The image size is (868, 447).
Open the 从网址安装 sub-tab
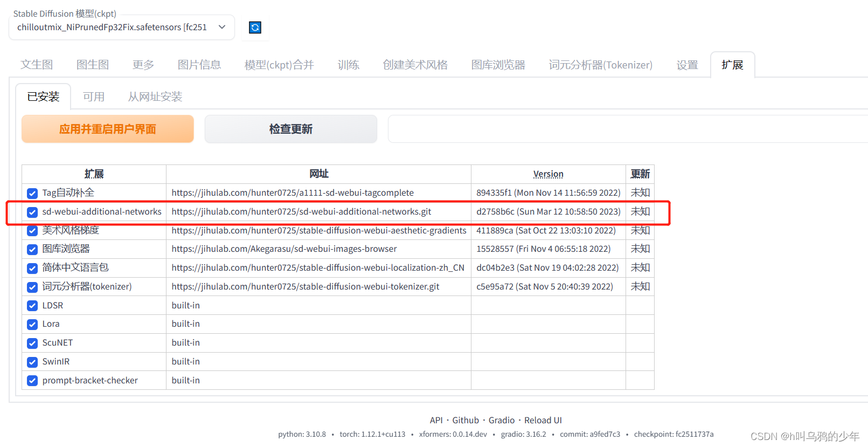click(x=155, y=97)
